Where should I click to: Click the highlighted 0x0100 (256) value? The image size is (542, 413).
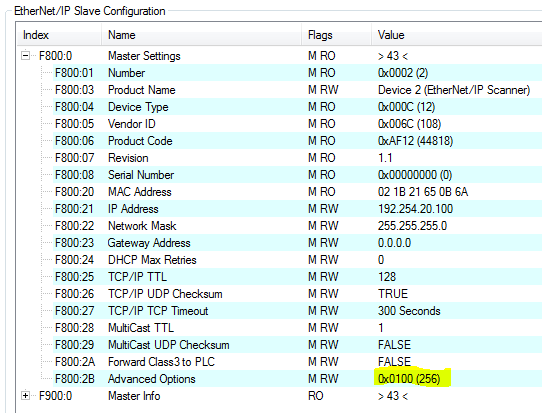tap(409, 379)
